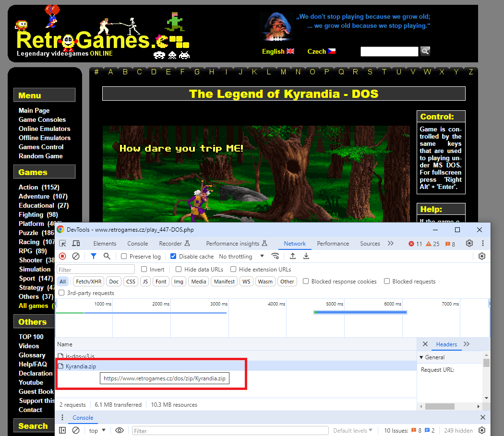The width and height of the screenshot is (504, 436).
Task: Switch to the Console tab
Action: (x=138, y=244)
